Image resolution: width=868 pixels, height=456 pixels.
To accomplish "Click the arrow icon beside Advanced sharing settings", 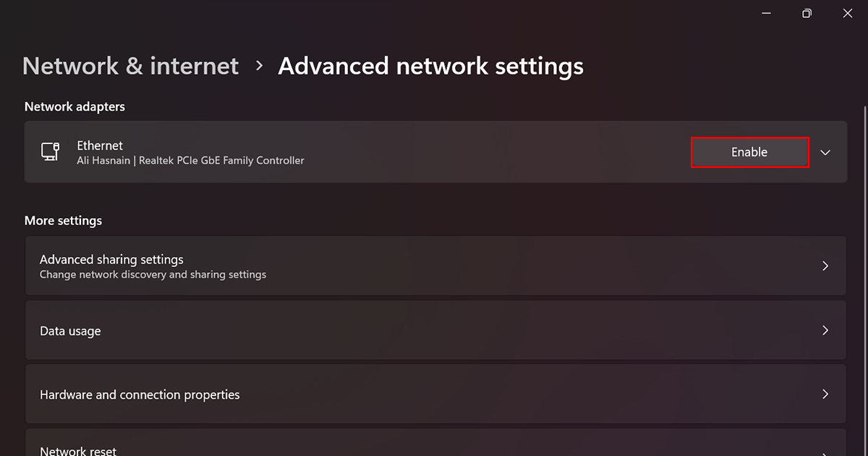I will (825, 266).
